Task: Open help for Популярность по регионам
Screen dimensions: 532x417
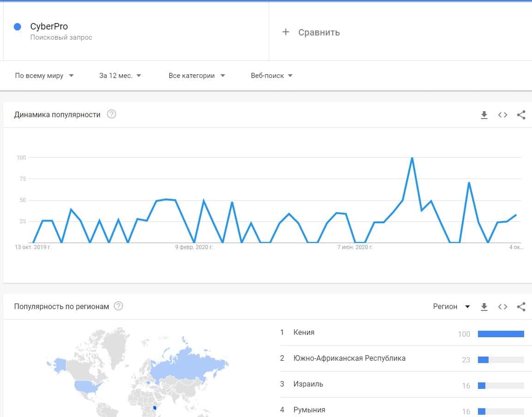Action: coord(118,306)
